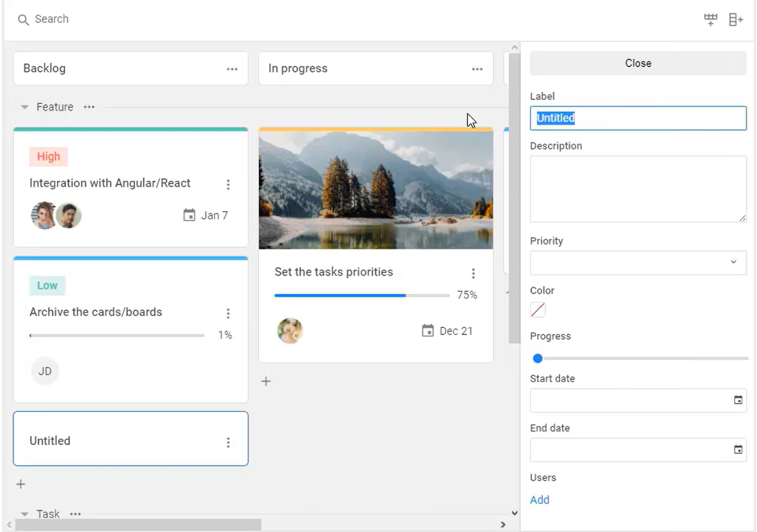Click the JD user avatar
This screenshot has height=532, width=757.
pyautogui.click(x=45, y=371)
